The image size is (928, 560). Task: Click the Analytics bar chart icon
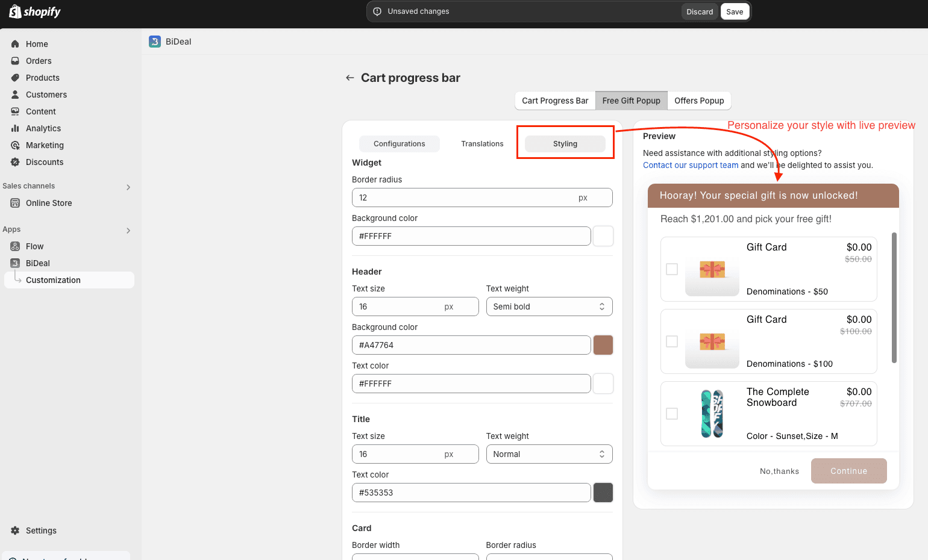[15, 128]
